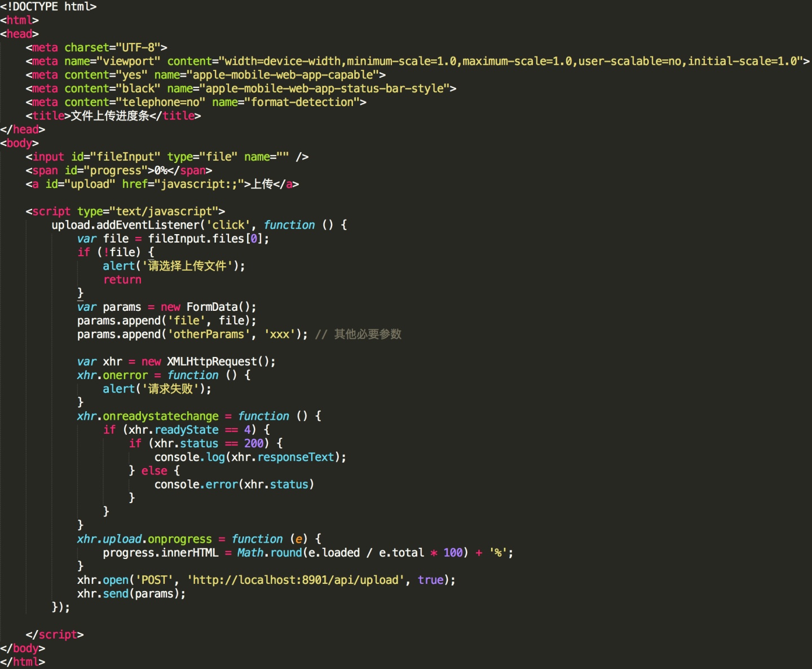Click the 'return' keyword

pos(122,280)
